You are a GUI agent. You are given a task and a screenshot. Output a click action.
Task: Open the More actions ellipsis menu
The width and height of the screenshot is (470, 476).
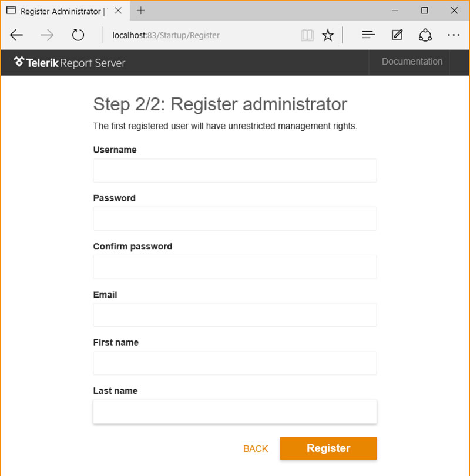coord(454,35)
